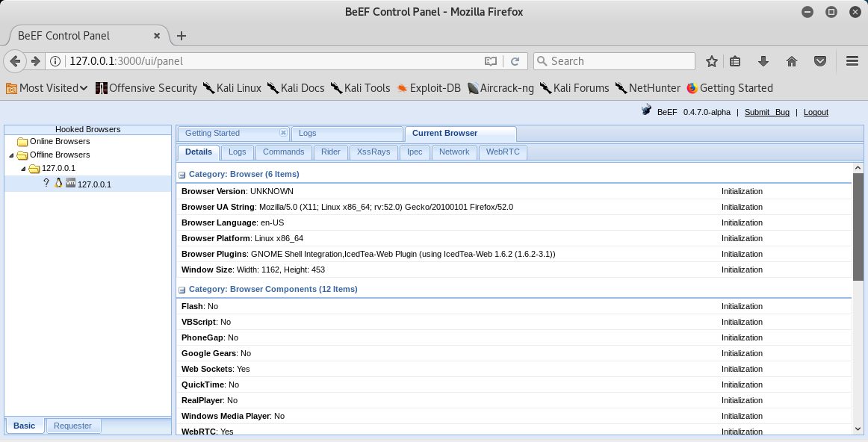
Task: Close the Getting Started panel tab
Action: point(283,133)
